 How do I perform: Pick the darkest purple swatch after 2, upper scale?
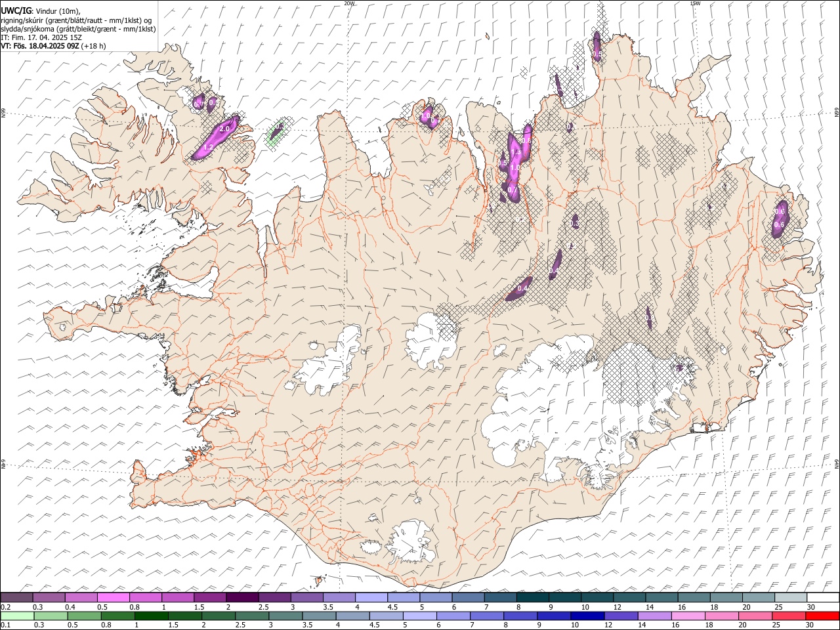pos(241,598)
